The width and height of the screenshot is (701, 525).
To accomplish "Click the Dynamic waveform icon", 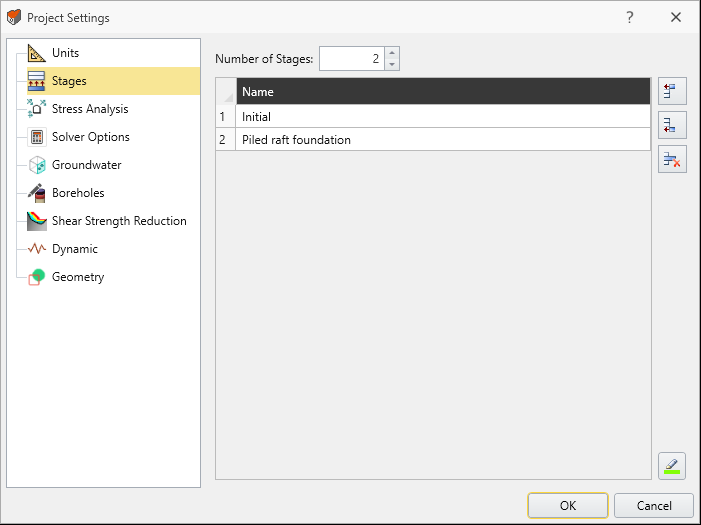I will pyautogui.click(x=37, y=249).
